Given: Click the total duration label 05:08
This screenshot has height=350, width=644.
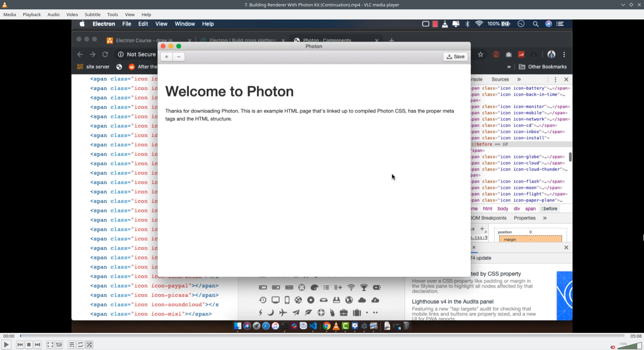Looking at the screenshot, I should [x=636, y=336].
